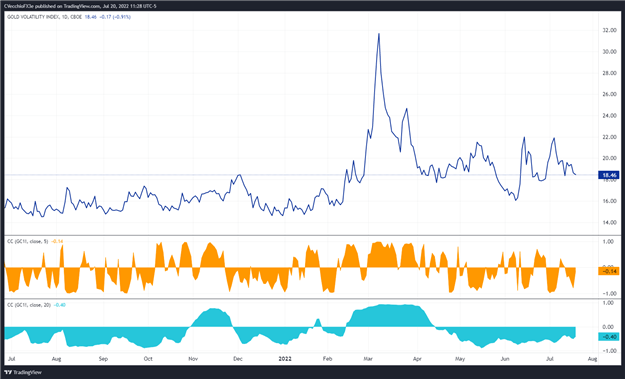Click the 32.00 price axis label
The height and width of the screenshot is (379, 625).
pos(609,31)
